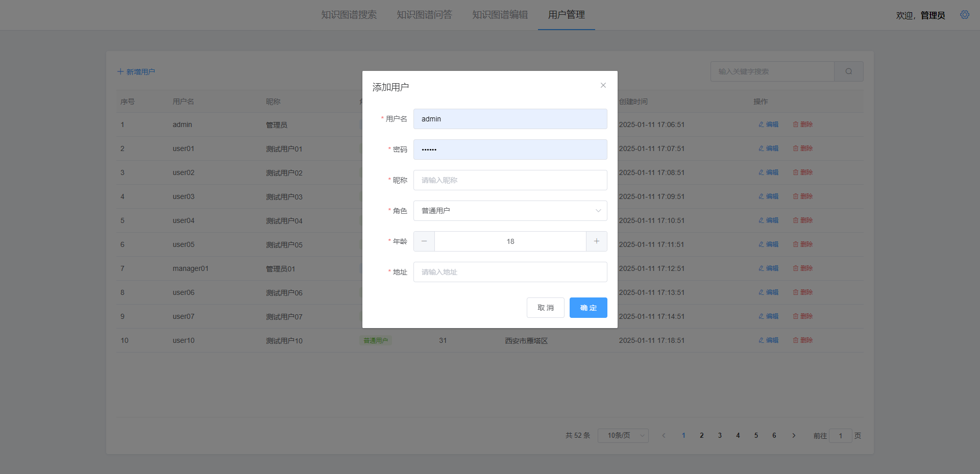Screen dimensions: 980x474
Task: Click the 测试用户05 nickname cell
Action: coord(284,245)
